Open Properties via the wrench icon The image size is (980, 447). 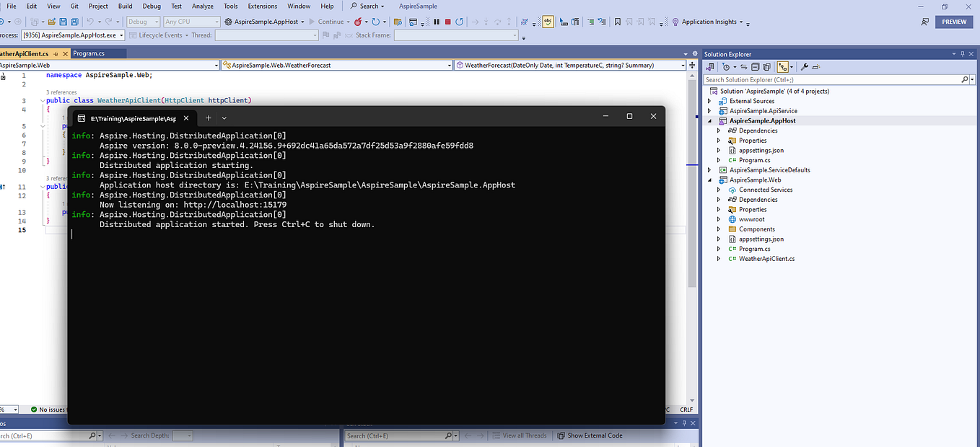804,66
